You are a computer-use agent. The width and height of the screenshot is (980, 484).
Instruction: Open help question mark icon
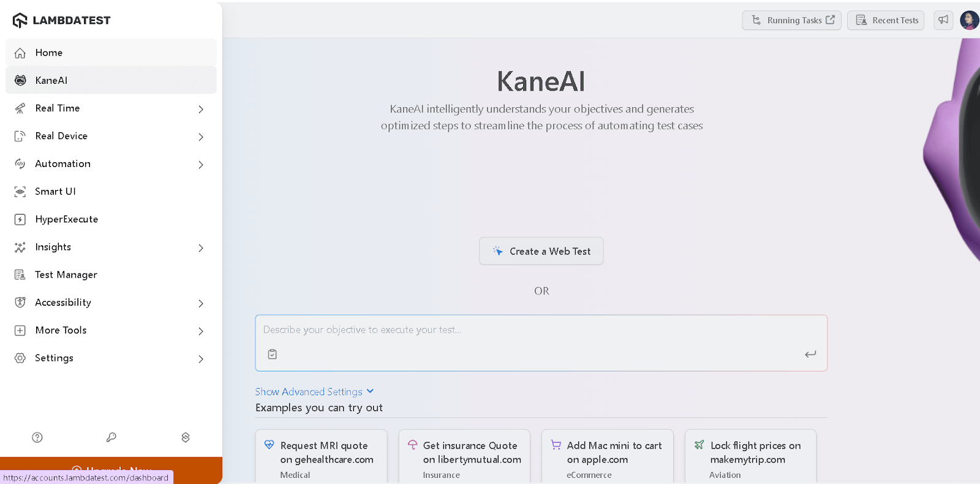coord(37,437)
